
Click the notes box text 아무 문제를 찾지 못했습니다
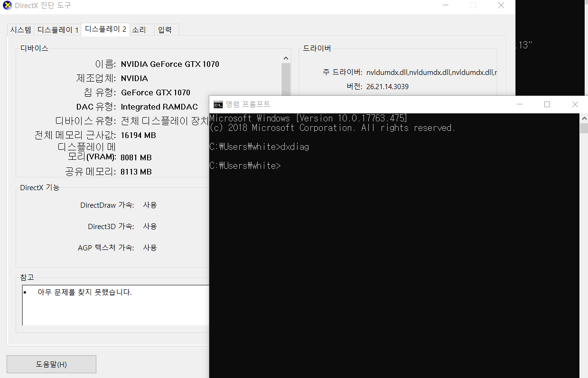(84, 292)
